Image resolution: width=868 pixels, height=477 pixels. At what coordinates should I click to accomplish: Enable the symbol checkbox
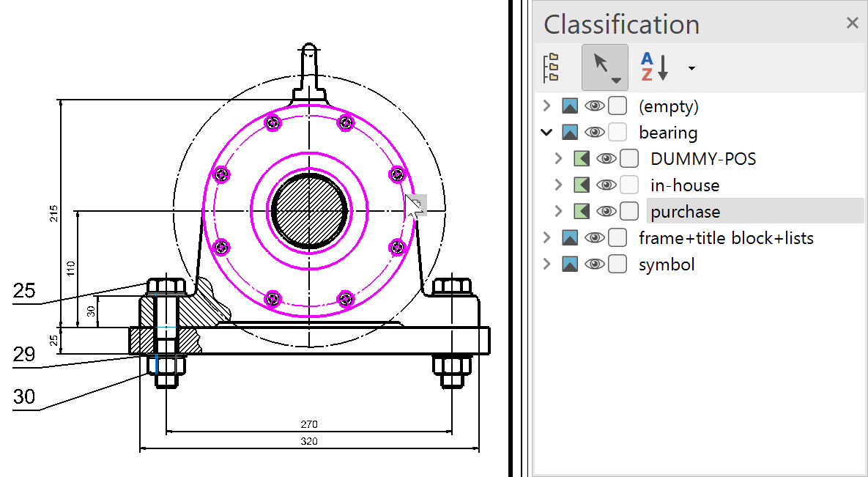[617, 265]
